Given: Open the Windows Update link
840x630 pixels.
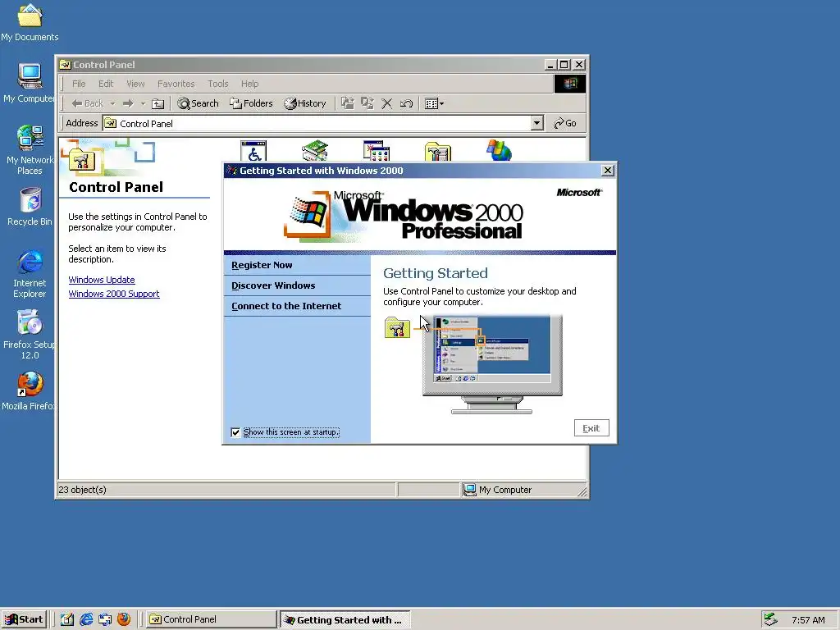Looking at the screenshot, I should pos(102,280).
